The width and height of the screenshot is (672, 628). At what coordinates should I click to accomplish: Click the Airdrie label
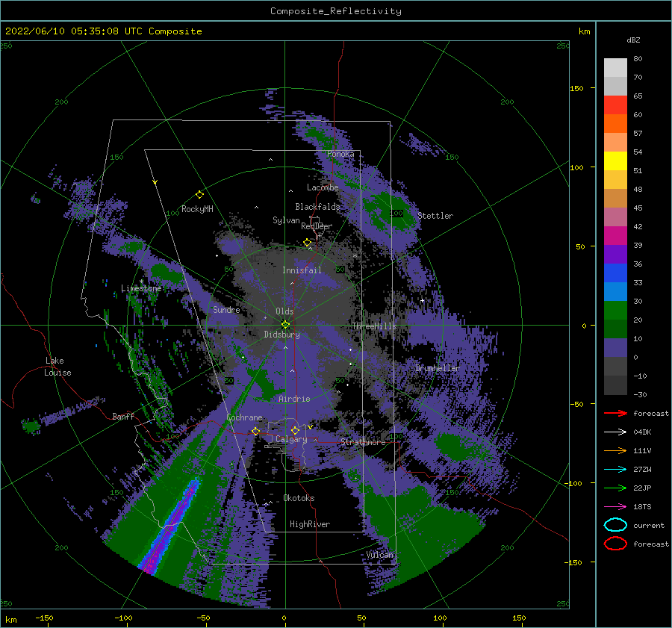coord(294,399)
